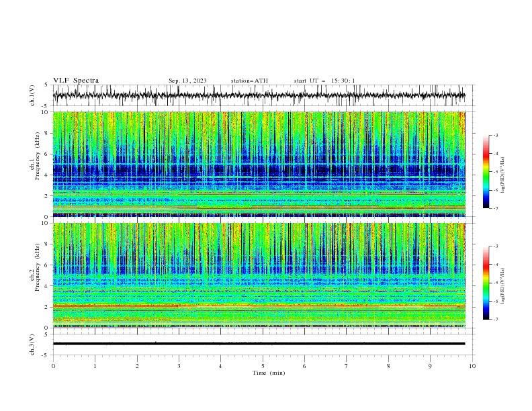
Task: Click the ch.1 spectrogram plot
Action: coord(259,164)
